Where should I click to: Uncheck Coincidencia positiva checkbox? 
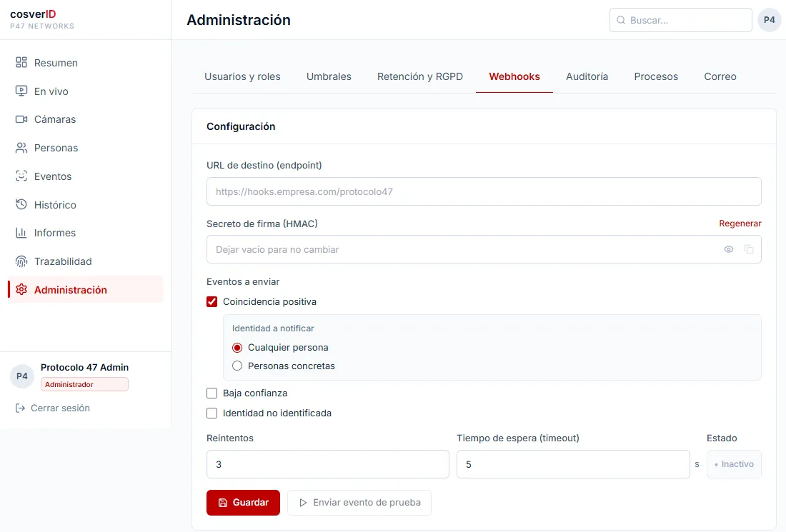coord(212,301)
